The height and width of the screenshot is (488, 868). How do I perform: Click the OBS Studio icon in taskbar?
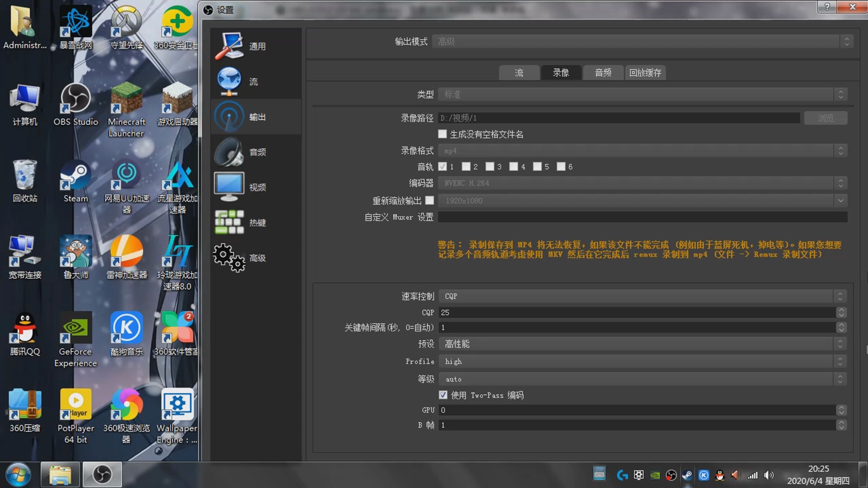click(x=102, y=474)
